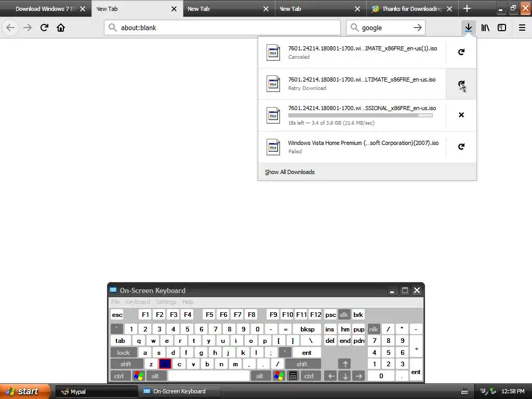
Task: Click the Windows Vista Home Premium iso file icon
Action: pos(273,147)
